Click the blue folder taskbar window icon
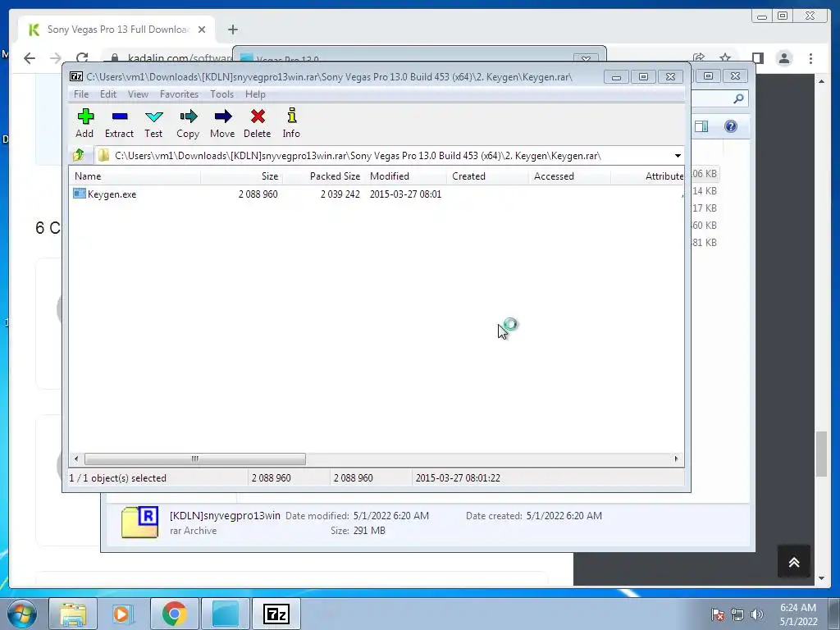 pyautogui.click(x=226, y=614)
